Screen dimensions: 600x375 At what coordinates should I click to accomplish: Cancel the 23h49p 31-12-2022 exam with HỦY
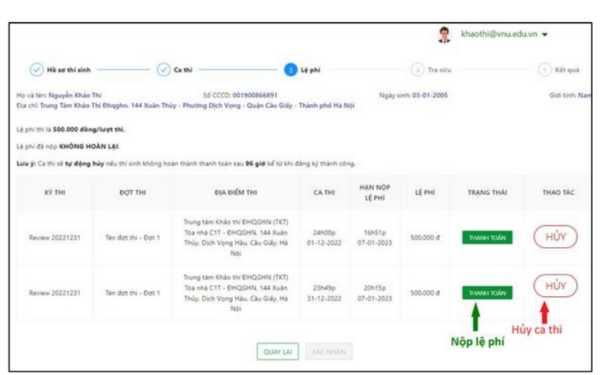pyautogui.click(x=555, y=286)
